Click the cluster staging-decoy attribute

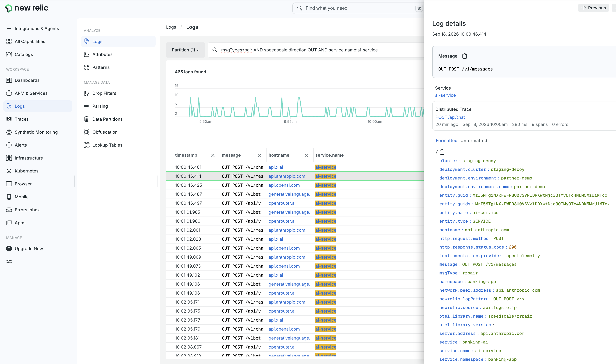pos(467,161)
